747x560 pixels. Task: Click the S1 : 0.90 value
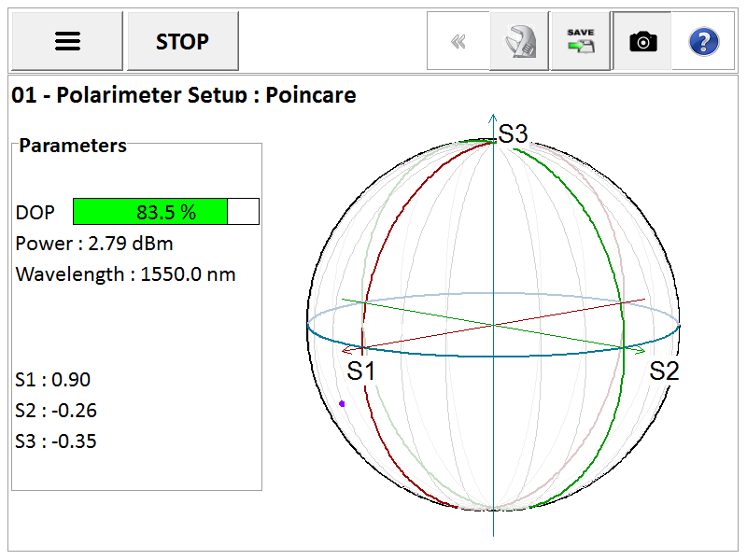(x=52, y=380)
